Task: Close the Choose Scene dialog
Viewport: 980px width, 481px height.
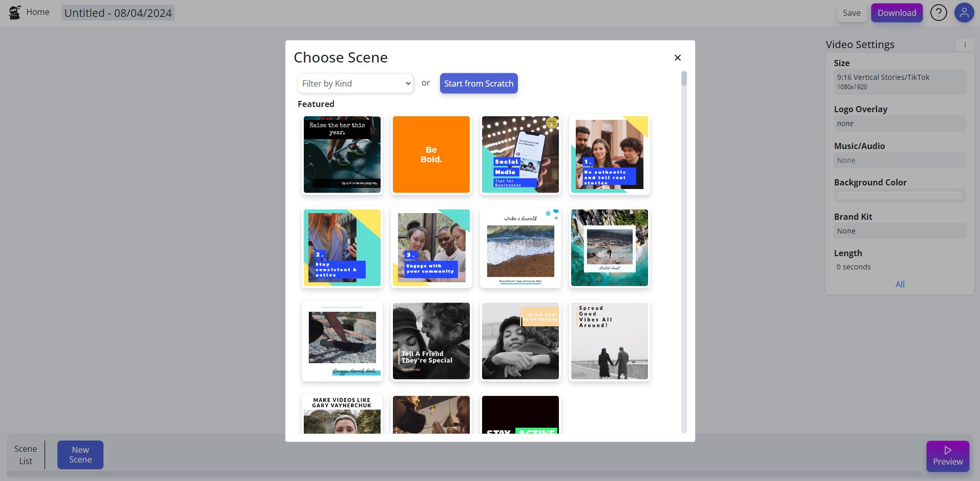Action: pos(678,58)
